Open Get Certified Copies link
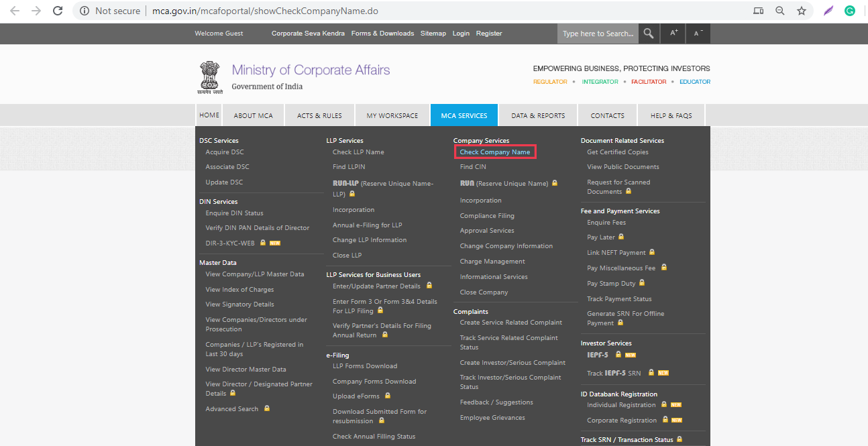 [618, 152]
